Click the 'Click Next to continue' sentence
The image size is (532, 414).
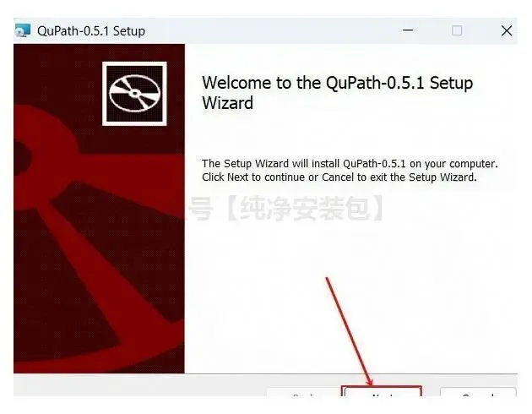coord(339,177)
